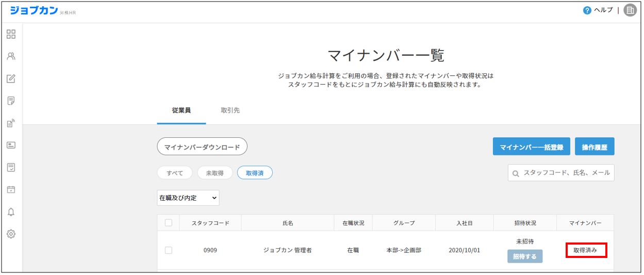Click the 操作履歴 button
Image resolution: width=644 pixels, height=275 pixels.
(594, 147)
